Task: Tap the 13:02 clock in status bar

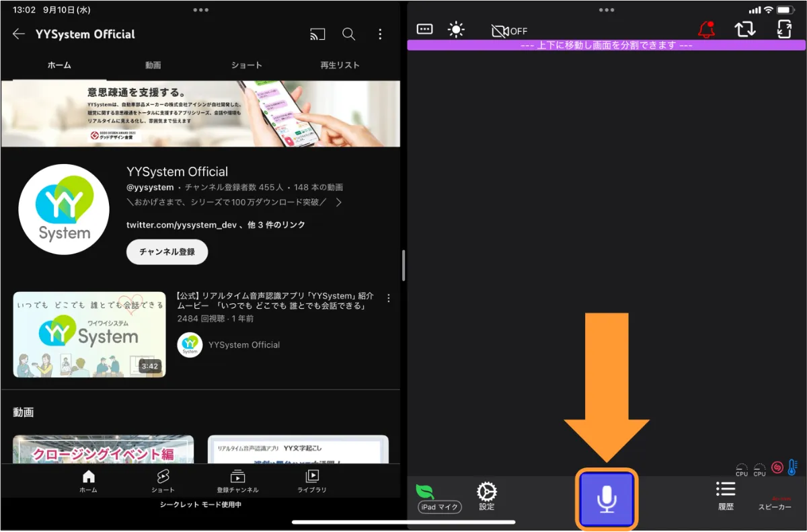Action: tap(24, 10)
